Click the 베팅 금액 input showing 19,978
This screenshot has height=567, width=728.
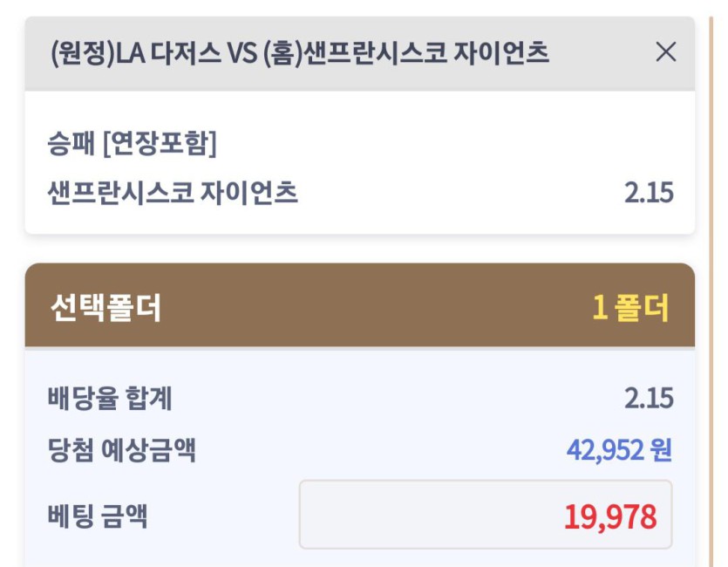pos(486,515)
